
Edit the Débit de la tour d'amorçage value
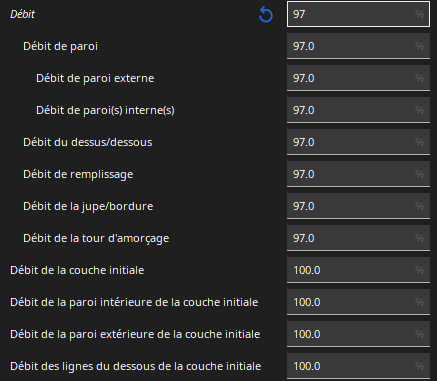tap(358, 238)
